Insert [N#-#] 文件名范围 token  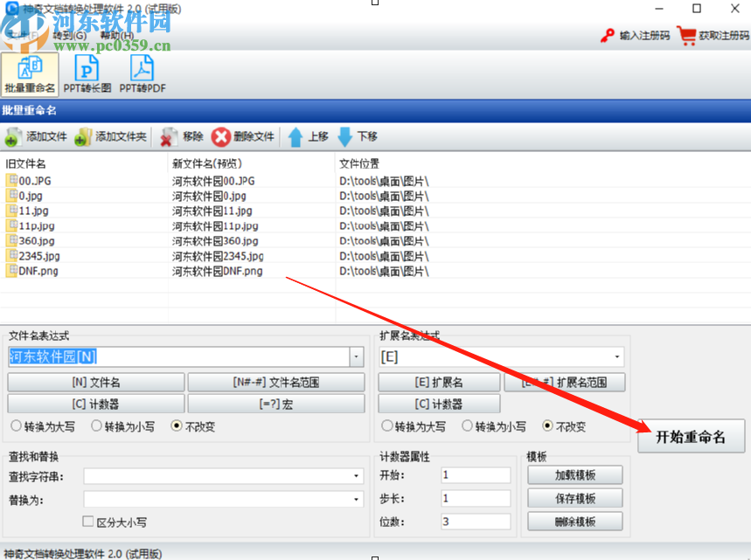point(276,382)
